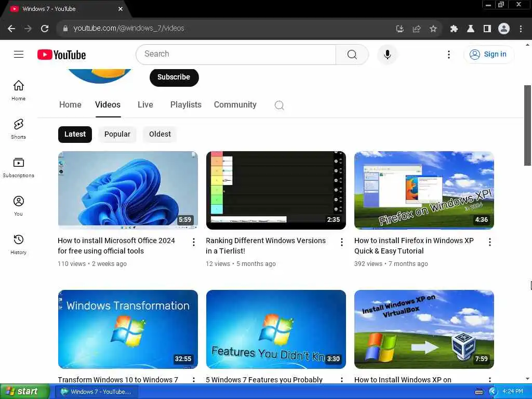Close the Windows 7 - YouTube tab
The image size is (532, 399).
(x=121, y=9)
